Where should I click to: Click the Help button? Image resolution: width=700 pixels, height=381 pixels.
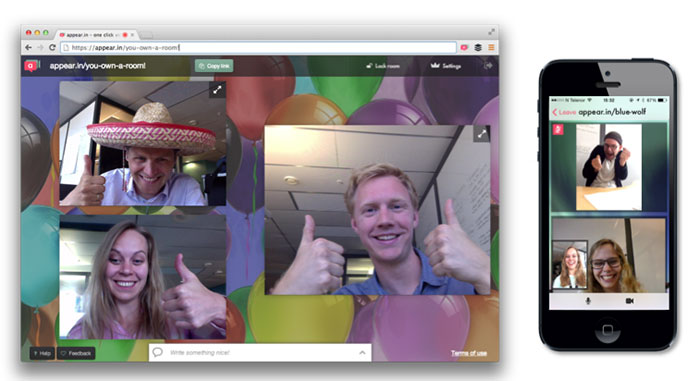pos(42,353)
